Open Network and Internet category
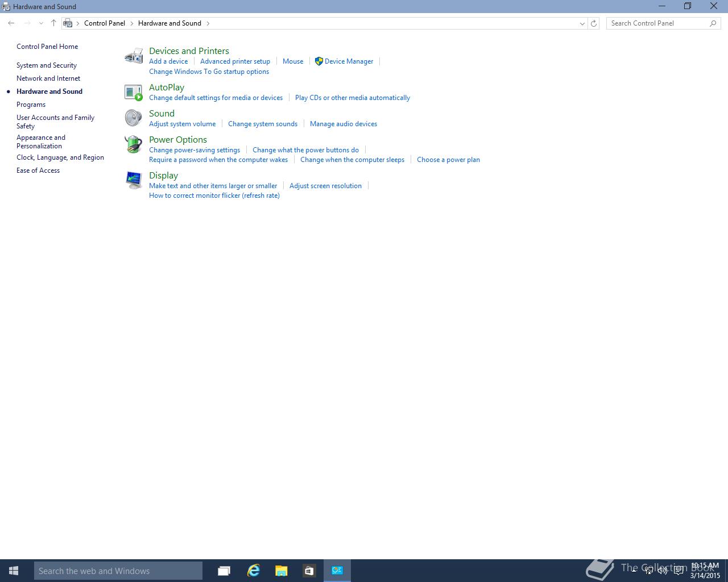728x582 pixels. click(48, 78)
